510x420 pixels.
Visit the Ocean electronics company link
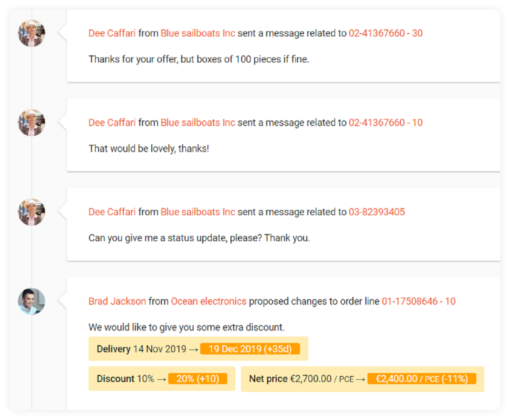click(x=208, y=302)
